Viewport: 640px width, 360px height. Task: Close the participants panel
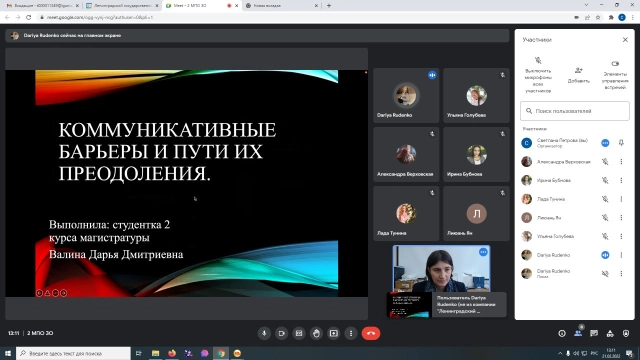(625, 40)
